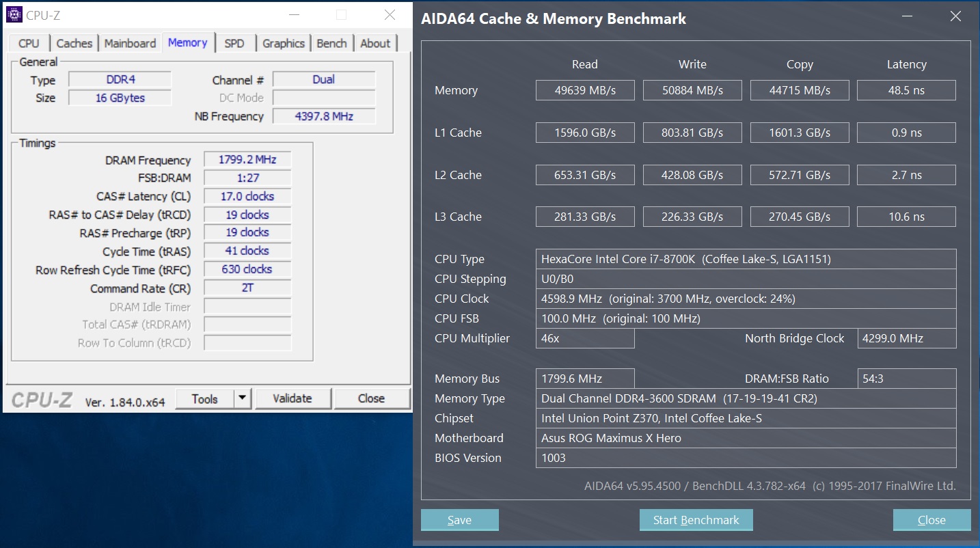The image size is (980, 548).
Task: Click Memory Copy result 44715 MB/s
Action: coord(800,90)
